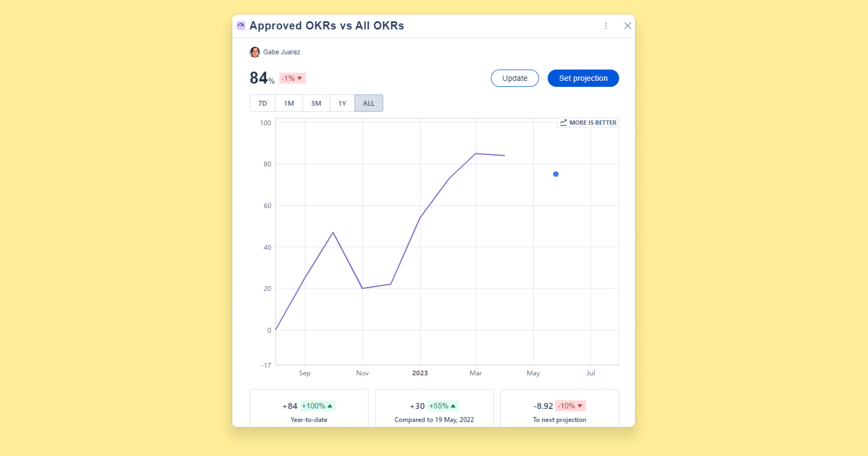Screen dimensions: 868x456
Task: Click the green up-arrow in the +100% badge
Action: [x=330, y=406]
